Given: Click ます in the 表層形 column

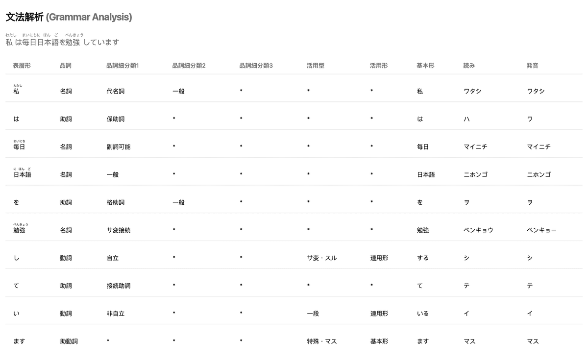Looking at the screenshot, I should (x=19, y=341).
